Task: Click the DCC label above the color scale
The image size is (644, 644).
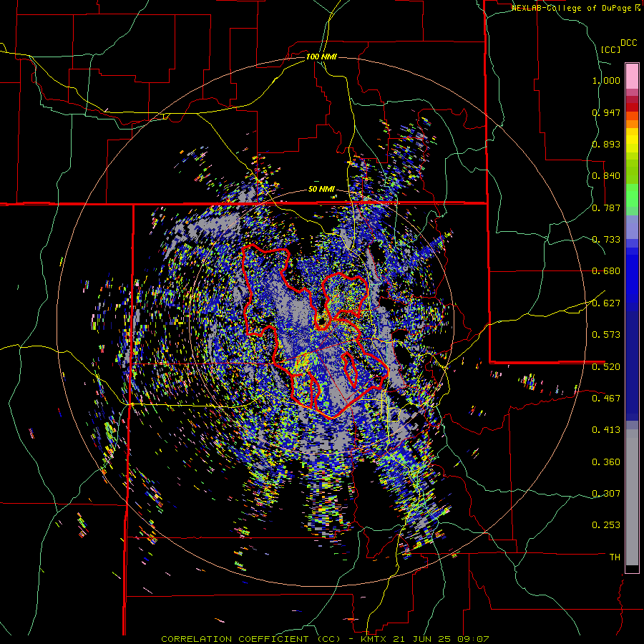Action: 628,43
